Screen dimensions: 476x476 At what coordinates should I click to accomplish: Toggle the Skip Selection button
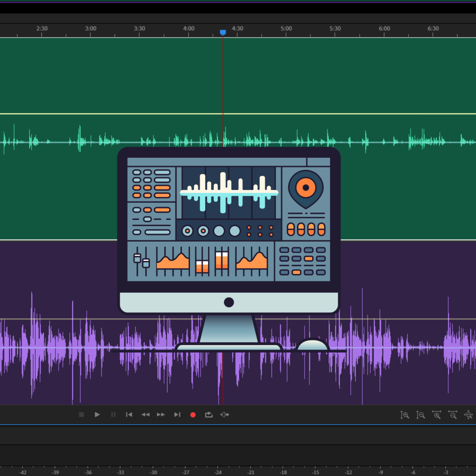(225, 415)
